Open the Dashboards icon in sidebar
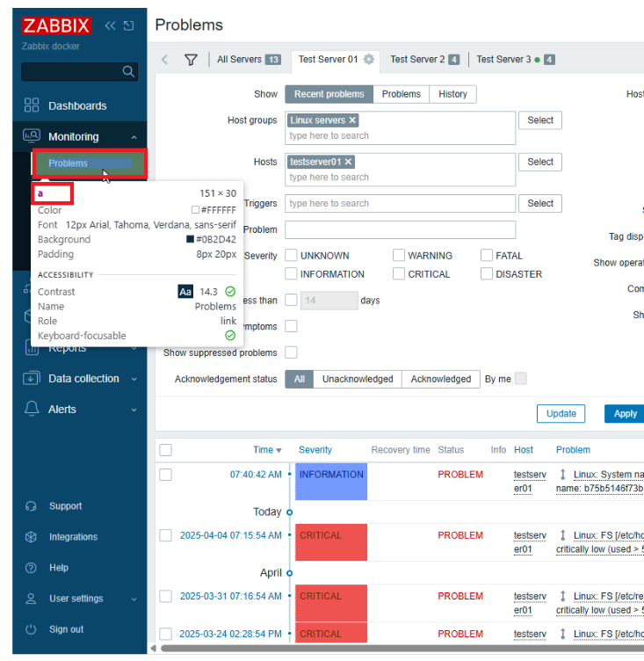 tap(32, 105)
